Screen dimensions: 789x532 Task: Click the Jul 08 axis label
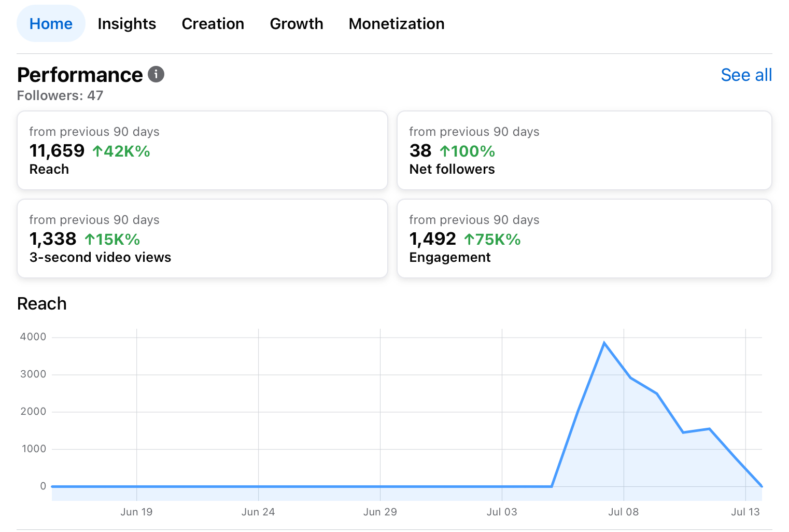pyautogui.click(x=624, y=512)
